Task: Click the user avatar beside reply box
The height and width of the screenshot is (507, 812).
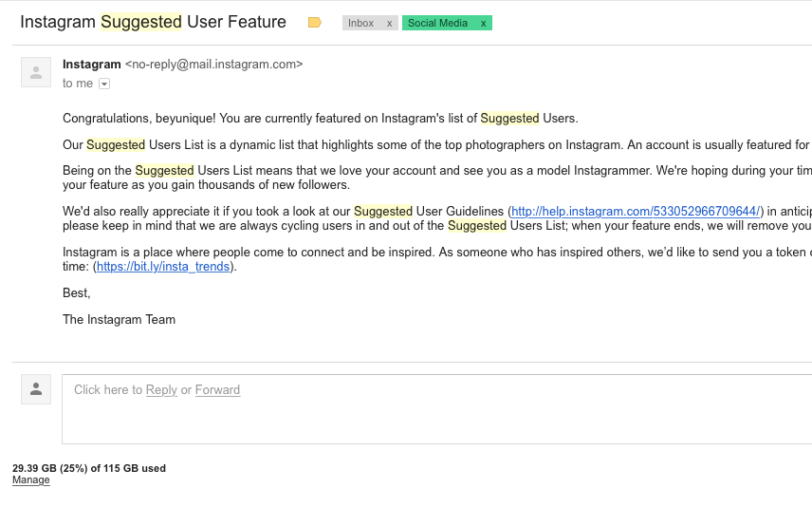Action: (36, 389)
